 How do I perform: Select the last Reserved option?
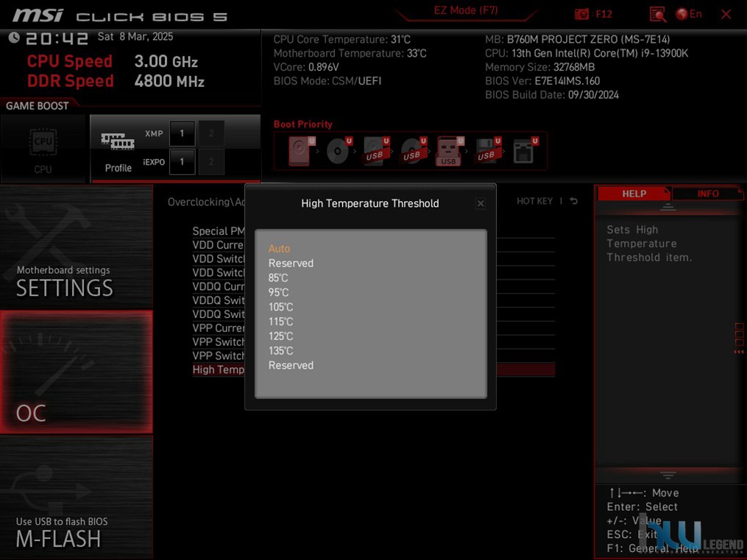(x=291, y=366)
